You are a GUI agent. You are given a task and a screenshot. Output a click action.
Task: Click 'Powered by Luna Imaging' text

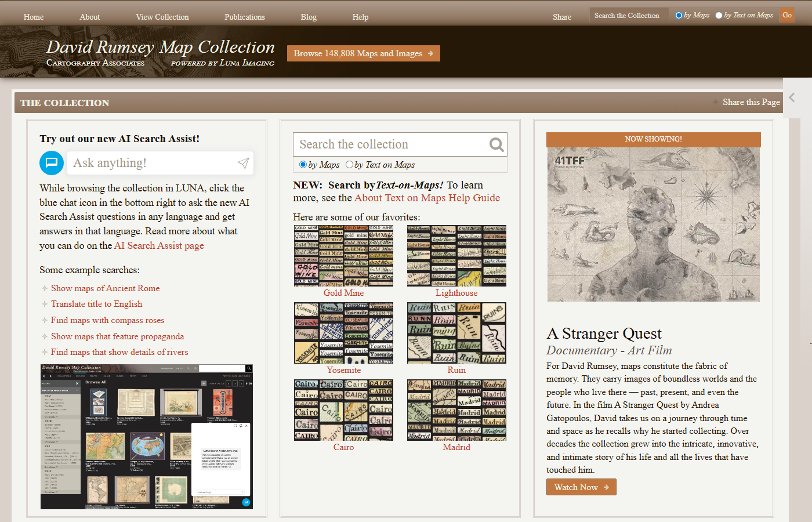[223, 63]
